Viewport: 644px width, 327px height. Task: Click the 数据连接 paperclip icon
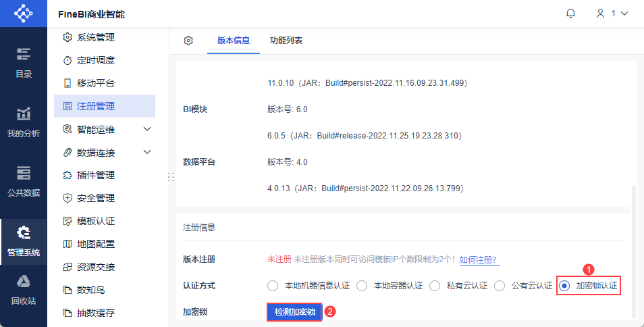68,153
